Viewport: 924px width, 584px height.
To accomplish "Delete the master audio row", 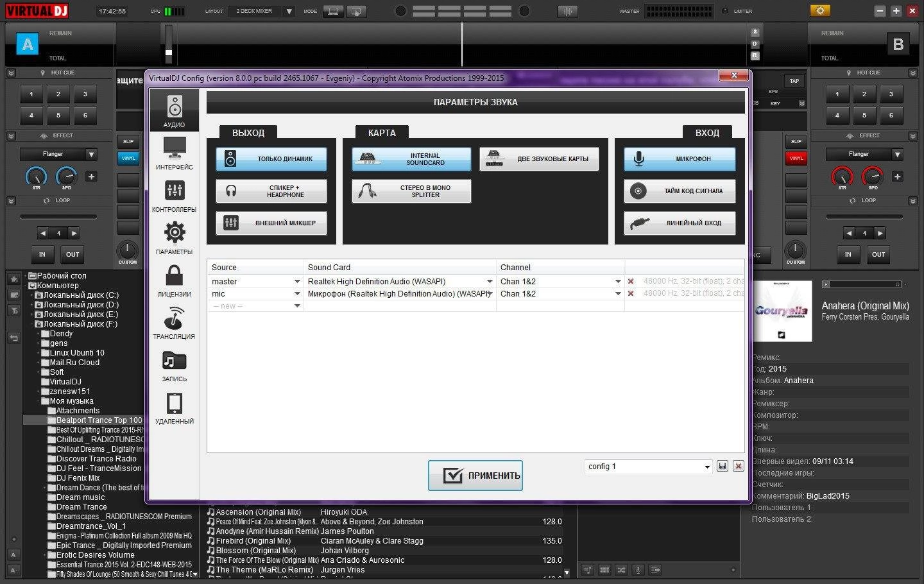I will click(x=631, y=282).
